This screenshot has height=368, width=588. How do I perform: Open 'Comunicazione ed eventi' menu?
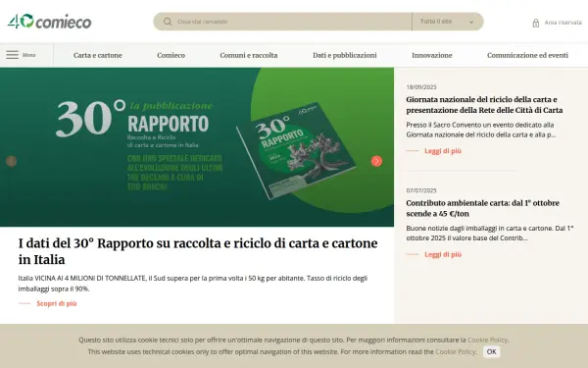pyautogui.click(x=527, y=55)
